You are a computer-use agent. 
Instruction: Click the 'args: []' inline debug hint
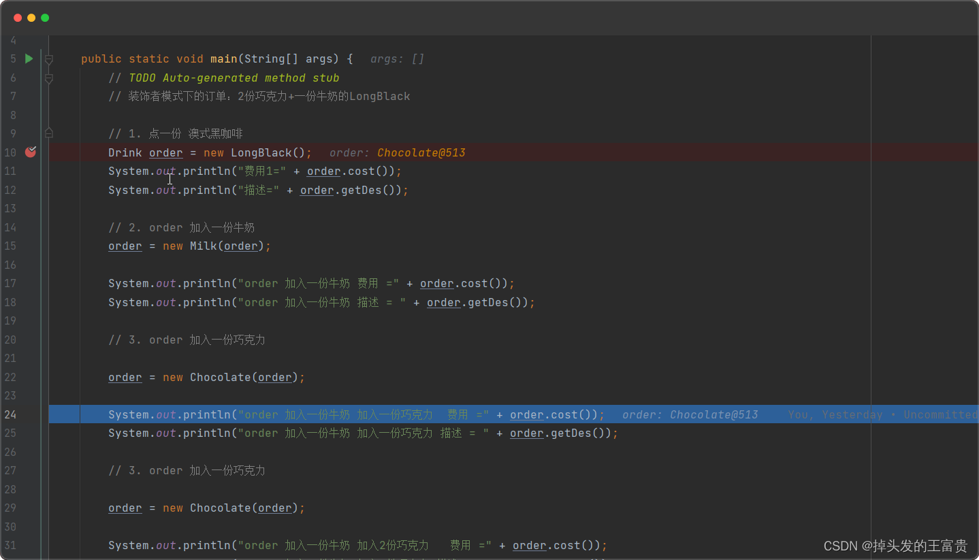[x=397, y=59]
